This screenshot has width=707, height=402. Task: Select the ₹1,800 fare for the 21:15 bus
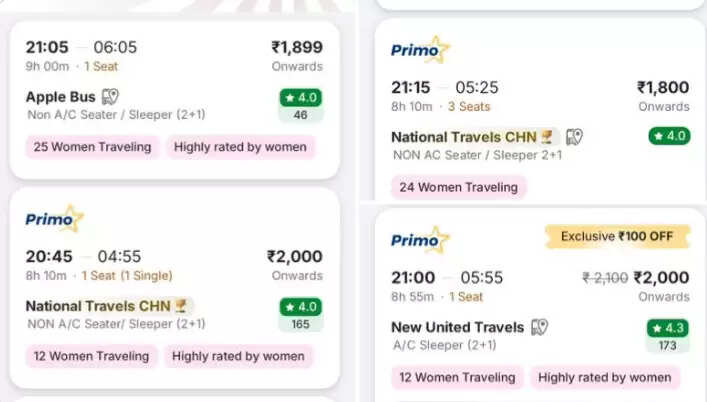[663, 87]
